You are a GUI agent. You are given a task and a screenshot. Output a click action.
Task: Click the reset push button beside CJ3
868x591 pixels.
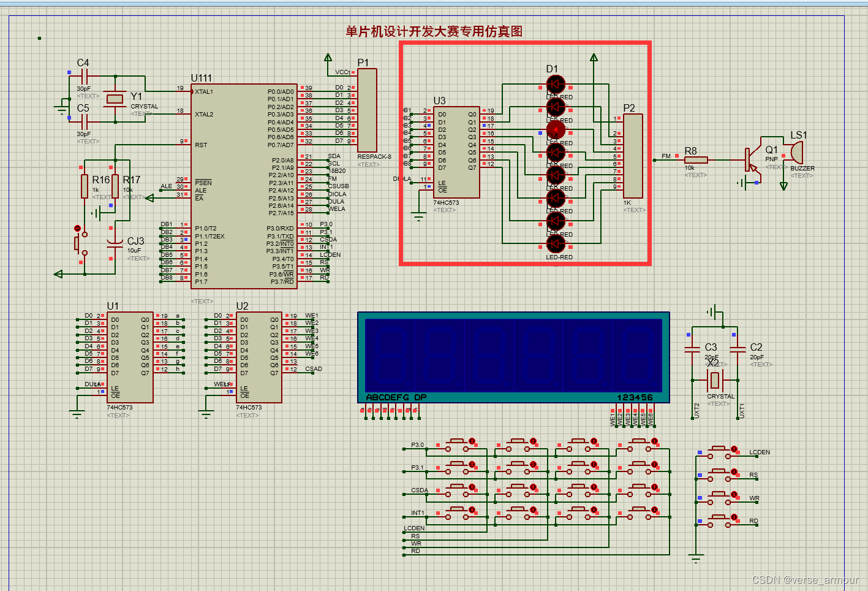(x=80, y=243)
